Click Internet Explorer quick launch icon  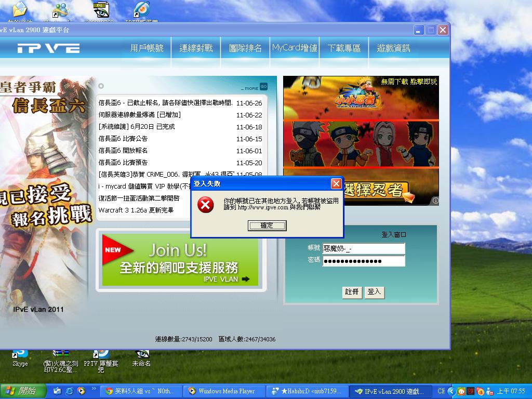[69, 391]
